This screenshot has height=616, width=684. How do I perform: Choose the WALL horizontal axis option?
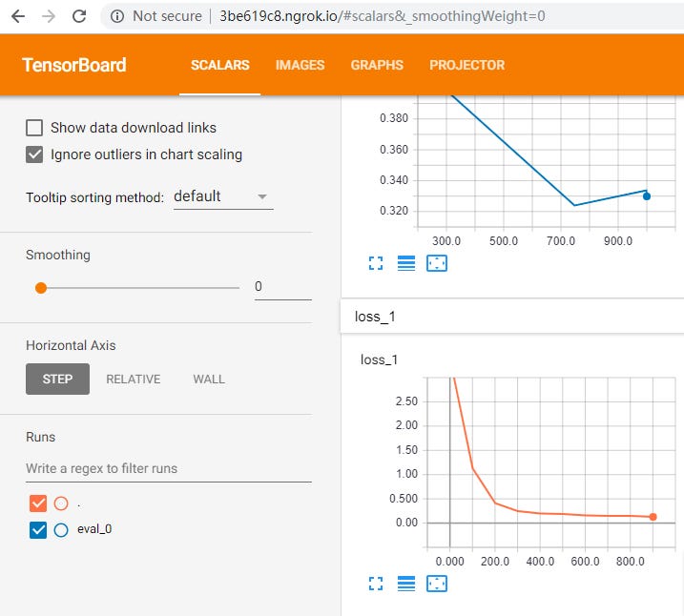tap(209, 379)
